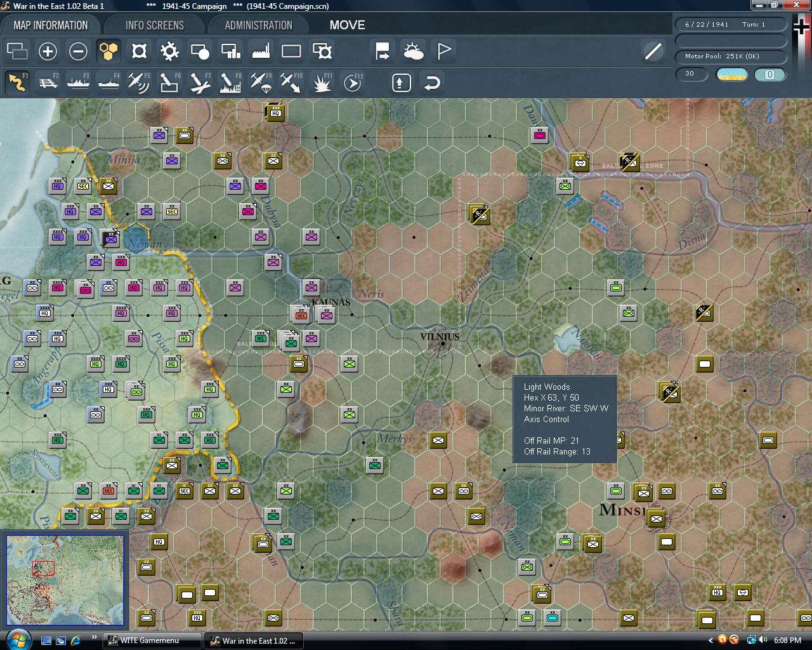The height and width of the screenshot is (650, 812).
Task: Select F11 explosion mode icon
Action: point(322,83)
